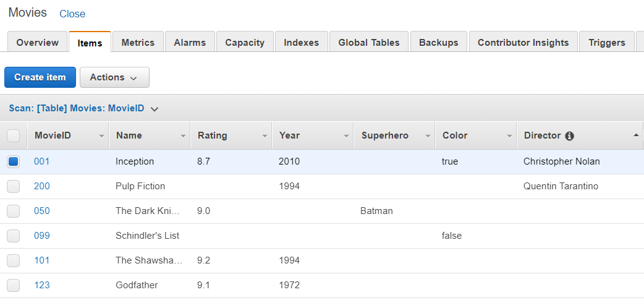Toggle the select-all header checkbox
This screenshot has height=300, width=644.
click(x=14, y=135)
